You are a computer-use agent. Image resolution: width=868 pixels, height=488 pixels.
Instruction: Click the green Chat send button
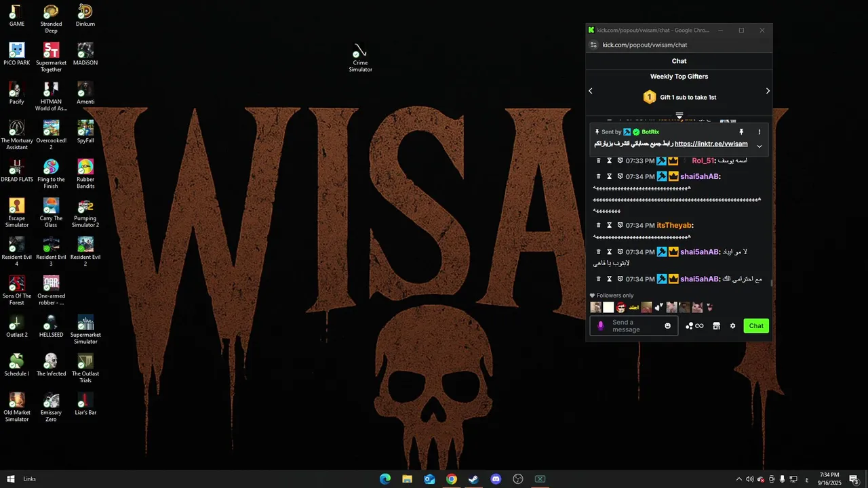pyautogui.click(x=756, y=326)
